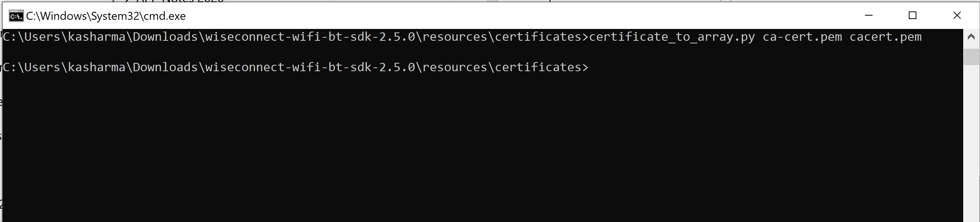Minimize the cmd.exe window
The height and width of the screenshot is (222, 980).
868,16
